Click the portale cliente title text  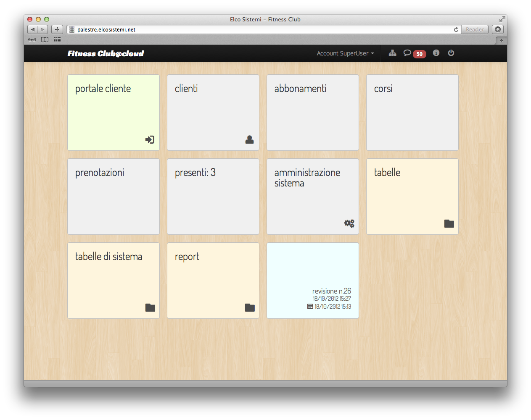103,89
